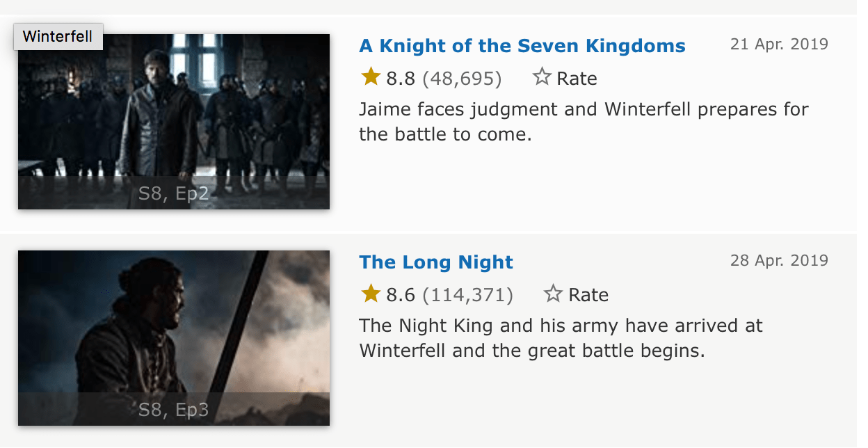Image resolution: width=868 pixels, height=448 pixels.
Task: Click the S8, Ep3 label on the second thumbnail
Action: point(175,410)
